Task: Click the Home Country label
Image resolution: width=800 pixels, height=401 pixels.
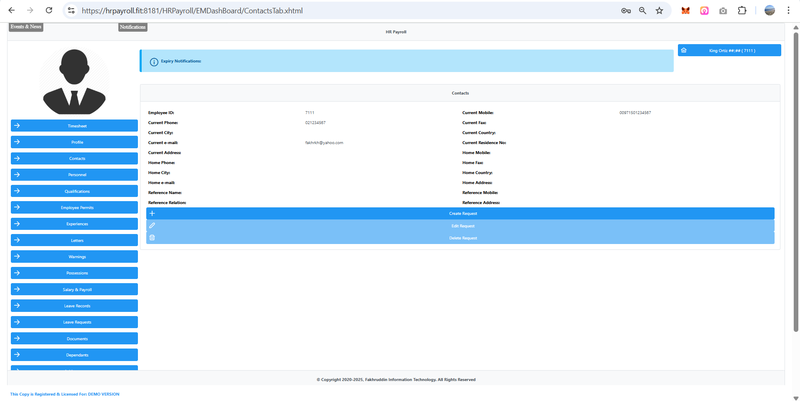Action: click(478, 172)
